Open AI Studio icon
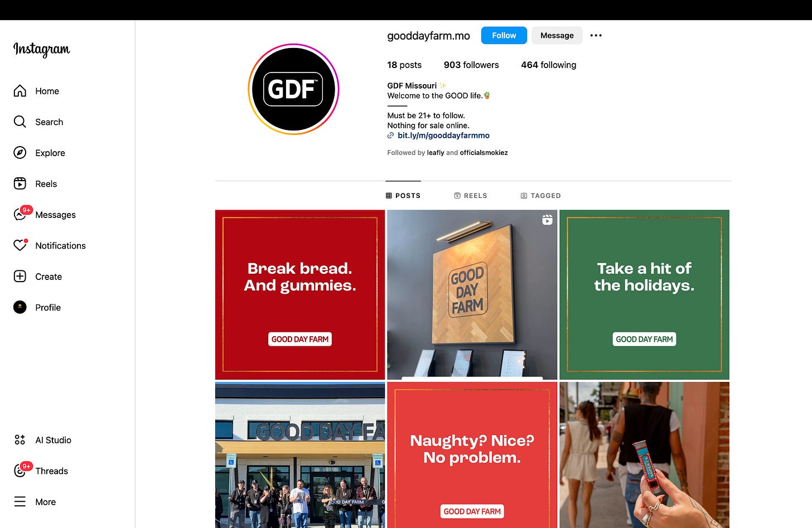Screen dimensions: 812x528 point(20,440)
